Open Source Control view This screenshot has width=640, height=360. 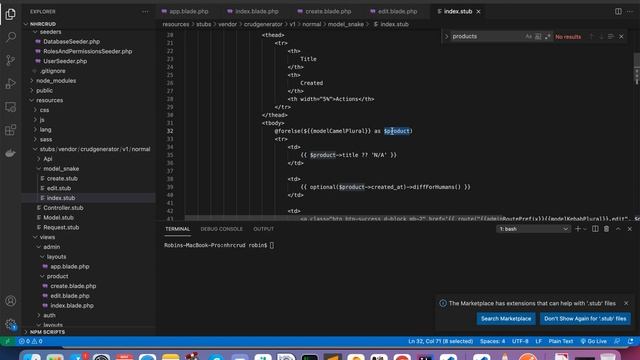[11, 60]
